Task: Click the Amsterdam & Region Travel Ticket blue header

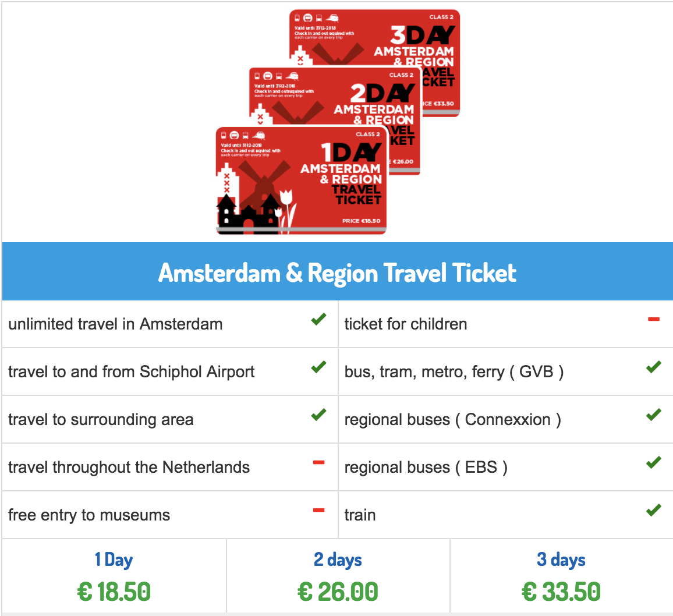Action: 337,271
